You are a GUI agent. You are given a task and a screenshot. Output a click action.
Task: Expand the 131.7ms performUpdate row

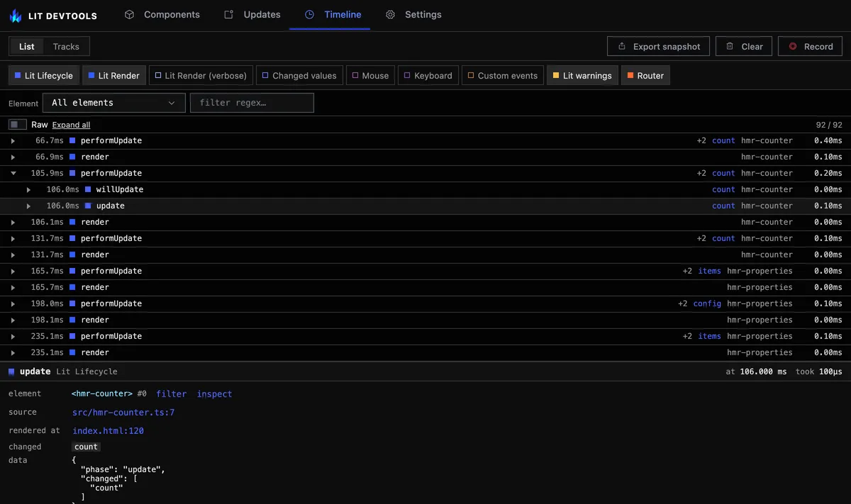point(13,239)
